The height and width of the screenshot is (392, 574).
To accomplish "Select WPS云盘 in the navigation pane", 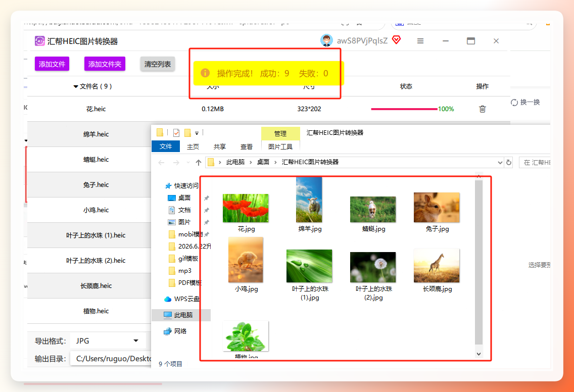I will (x=181, y=299).
